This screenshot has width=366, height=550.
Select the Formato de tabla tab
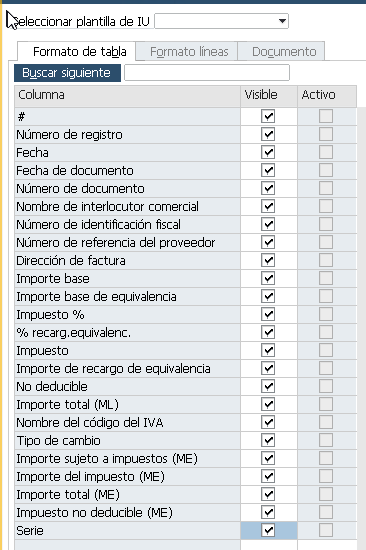[79, 52]
